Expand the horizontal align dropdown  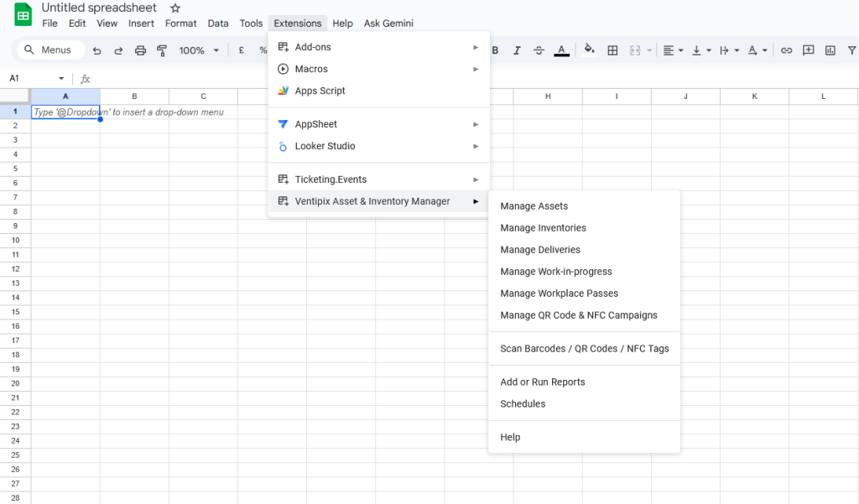[x=673, y=50]
